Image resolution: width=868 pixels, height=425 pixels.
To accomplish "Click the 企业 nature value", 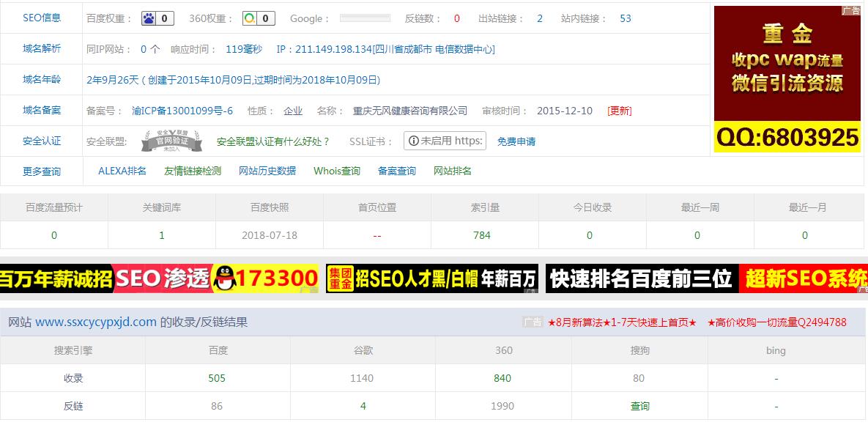I will (293, 111).
